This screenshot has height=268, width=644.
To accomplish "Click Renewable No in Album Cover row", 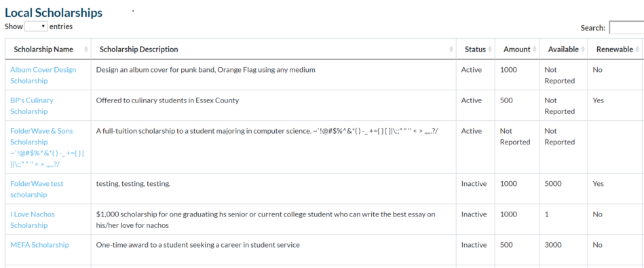I will (598, 70).
